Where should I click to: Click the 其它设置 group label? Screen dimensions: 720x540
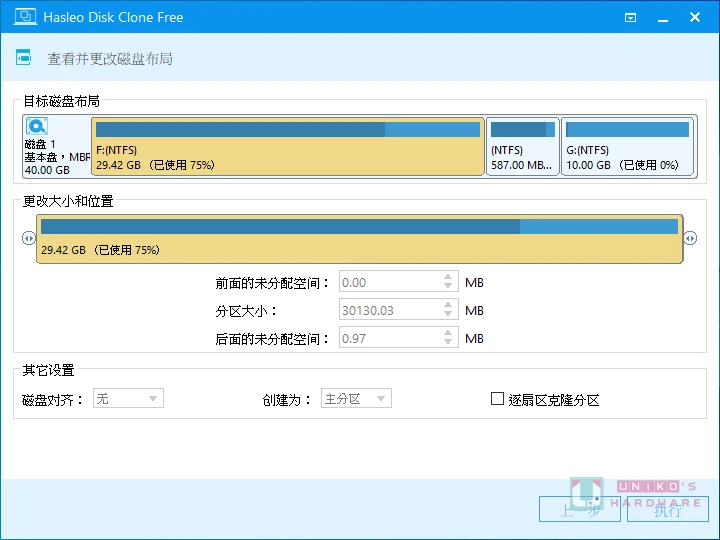click(48, 370)
